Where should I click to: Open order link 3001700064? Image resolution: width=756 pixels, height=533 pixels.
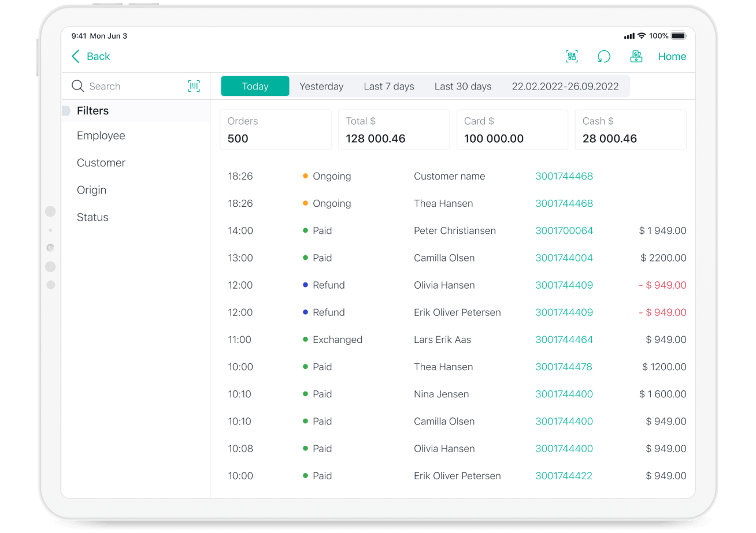(564, 230)
